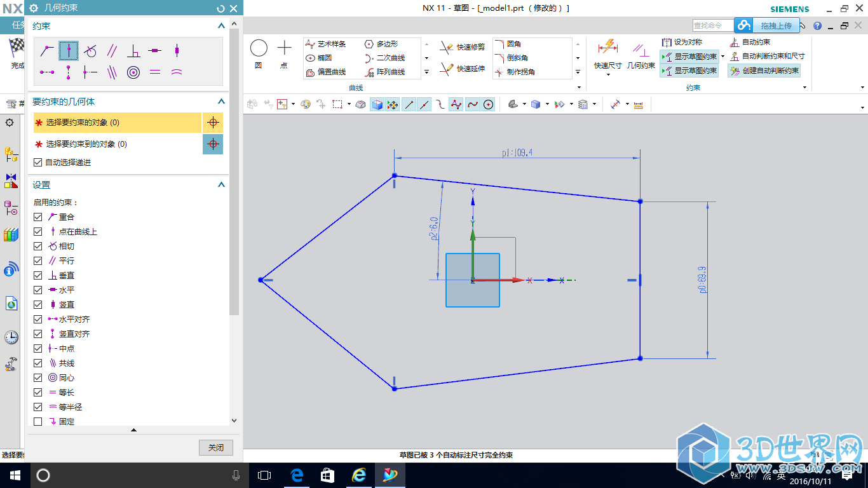Open Task View on the taskbar

pos(264,475)
